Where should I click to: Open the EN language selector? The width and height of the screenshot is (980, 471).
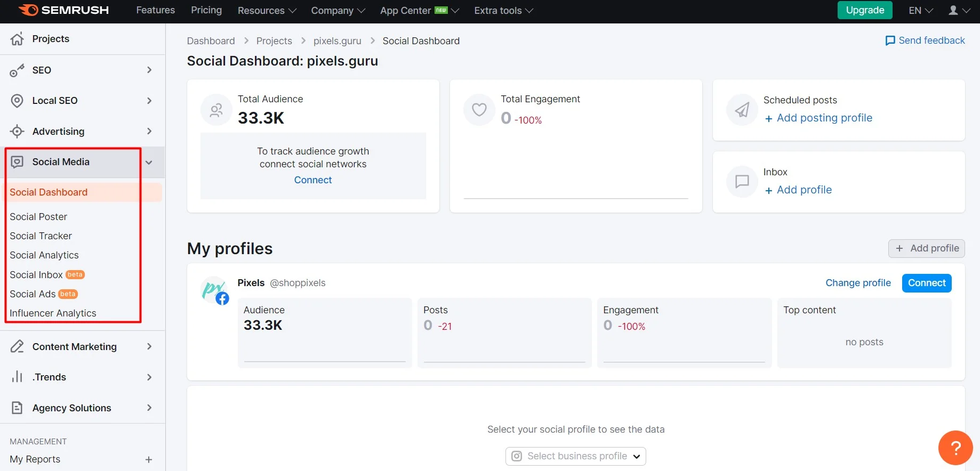pos(921,10)
